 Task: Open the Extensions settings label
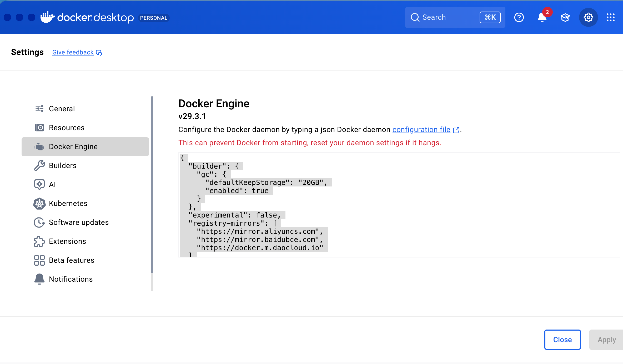click(x=67, y=241)
